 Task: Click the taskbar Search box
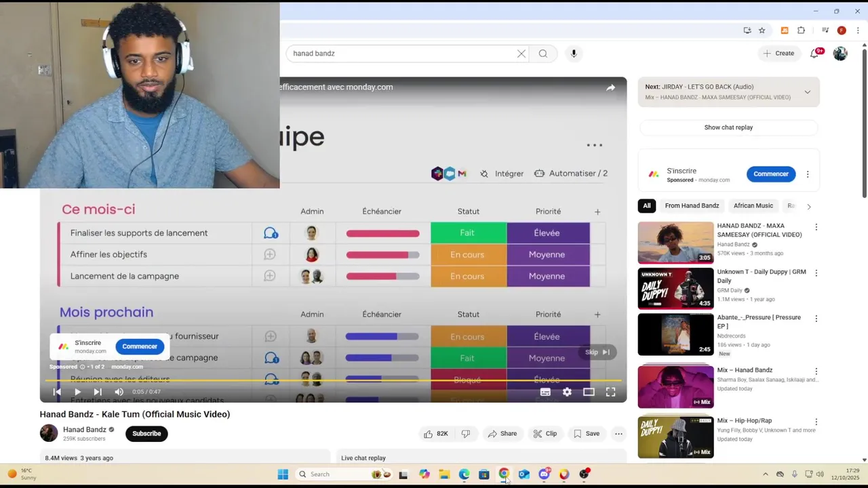pos(344,474)
